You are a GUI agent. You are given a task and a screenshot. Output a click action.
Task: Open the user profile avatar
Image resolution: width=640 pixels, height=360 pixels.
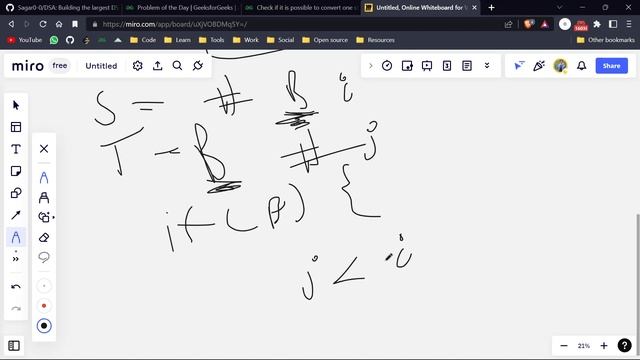pyautogui.click(x=560, y=66)
